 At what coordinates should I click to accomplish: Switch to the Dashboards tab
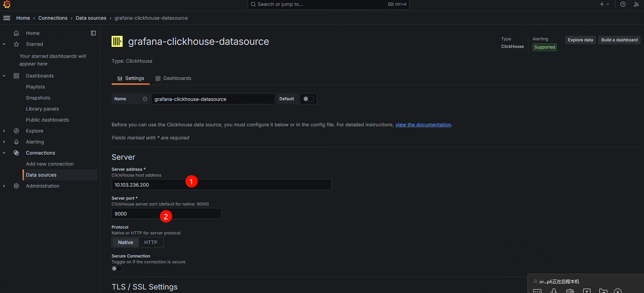[x=173, y=78]
